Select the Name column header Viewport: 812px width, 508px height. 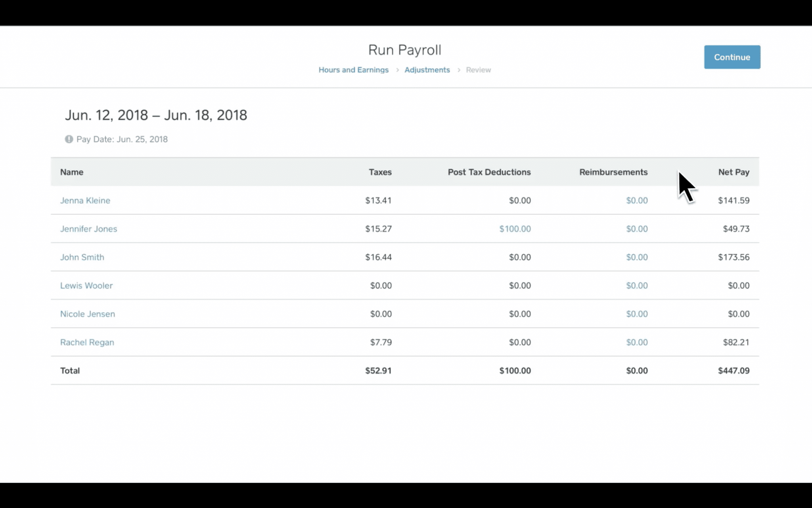[x=72, y=172]
